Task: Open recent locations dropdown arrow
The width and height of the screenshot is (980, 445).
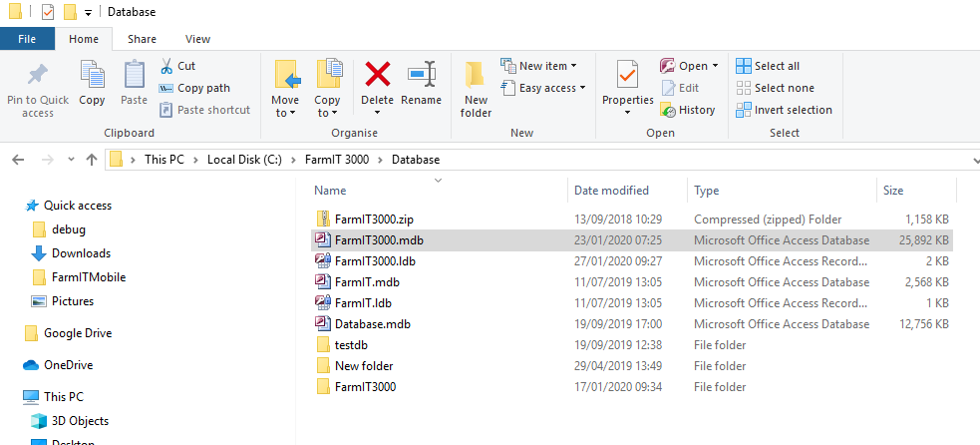Action: point(71,160)
